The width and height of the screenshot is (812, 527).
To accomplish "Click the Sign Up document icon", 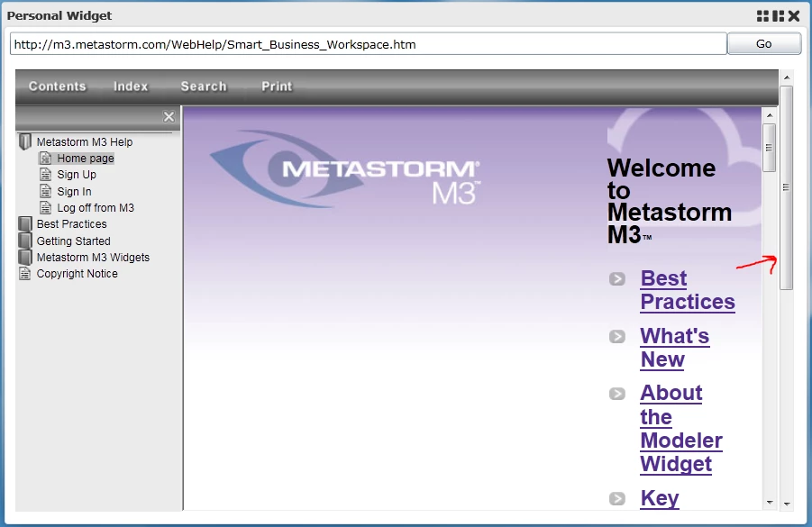I will pos(46,175).
